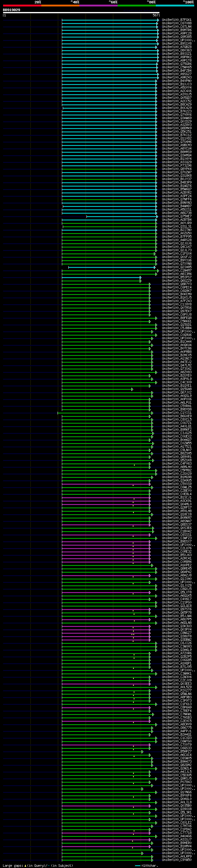Screen dimensions: 197x868
Task: Choose hit UniRef100_Q75GR6
Action: click(x=176, y=64)
